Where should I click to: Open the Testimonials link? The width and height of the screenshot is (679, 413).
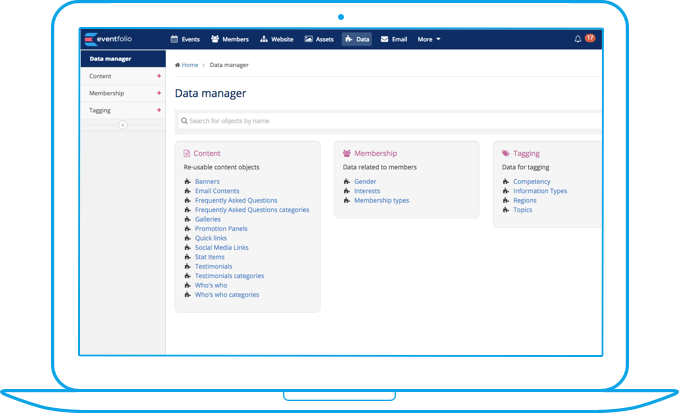pyautogui.click(x=213, y=266)
